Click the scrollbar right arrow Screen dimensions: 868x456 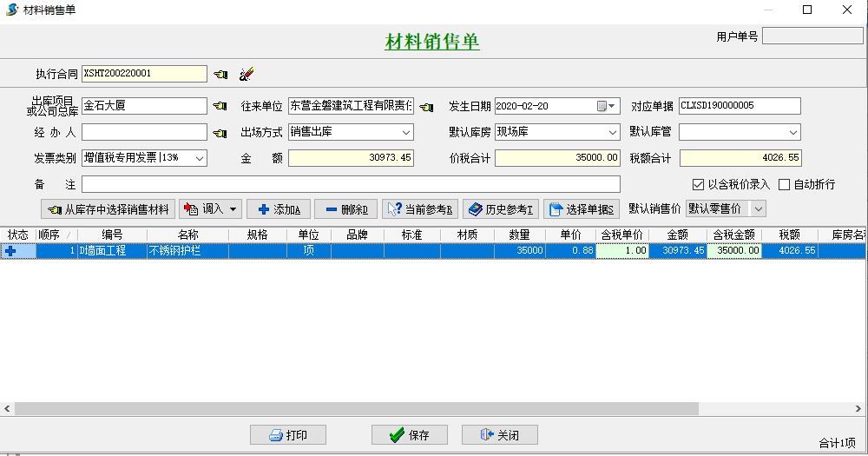(x=858, y=409)
